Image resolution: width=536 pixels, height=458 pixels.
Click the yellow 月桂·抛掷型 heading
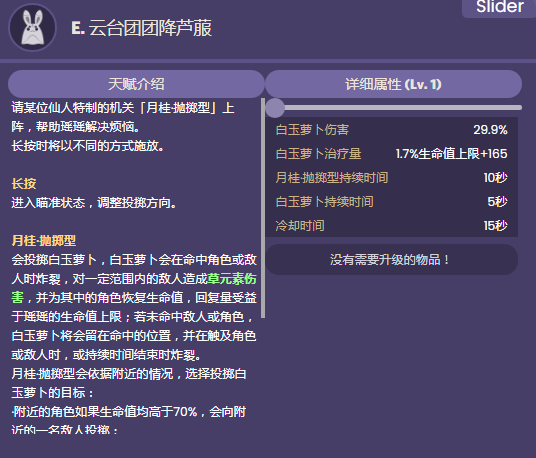[x=44, y=241]
